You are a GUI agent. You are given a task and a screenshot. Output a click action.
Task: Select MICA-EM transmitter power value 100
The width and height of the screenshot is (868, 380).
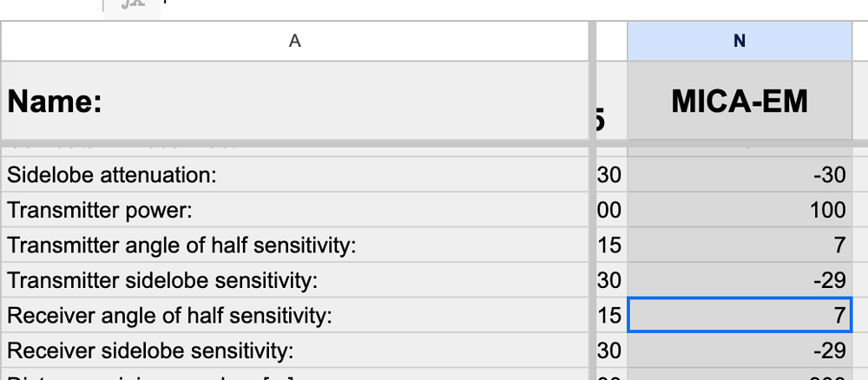click(740, 210)
